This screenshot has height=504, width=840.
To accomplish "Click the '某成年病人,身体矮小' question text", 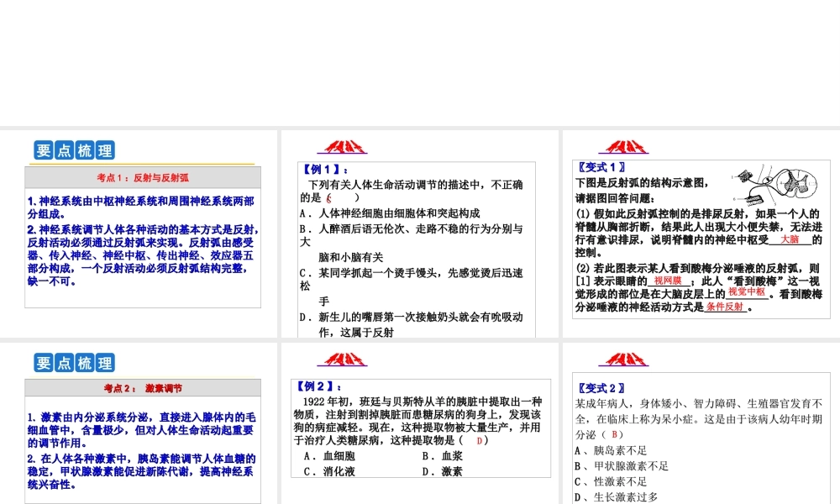I will 699,419.
